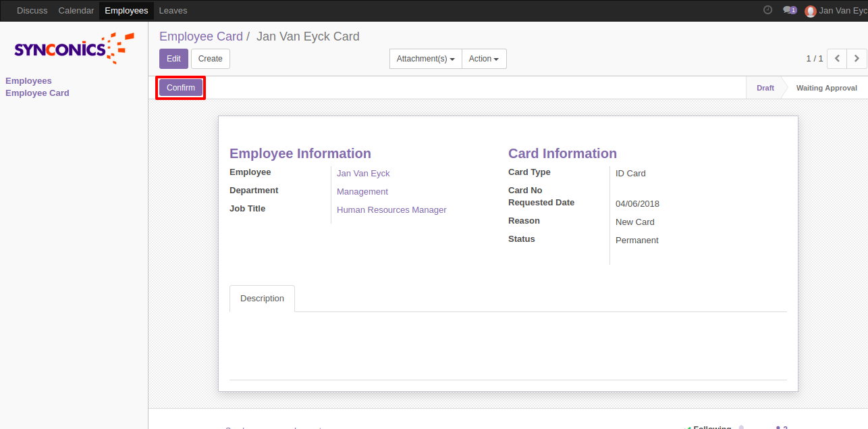The width and height of the screenshot is (868, 429).
Task: Open Human Resources Manager job link
Action: 391,210
